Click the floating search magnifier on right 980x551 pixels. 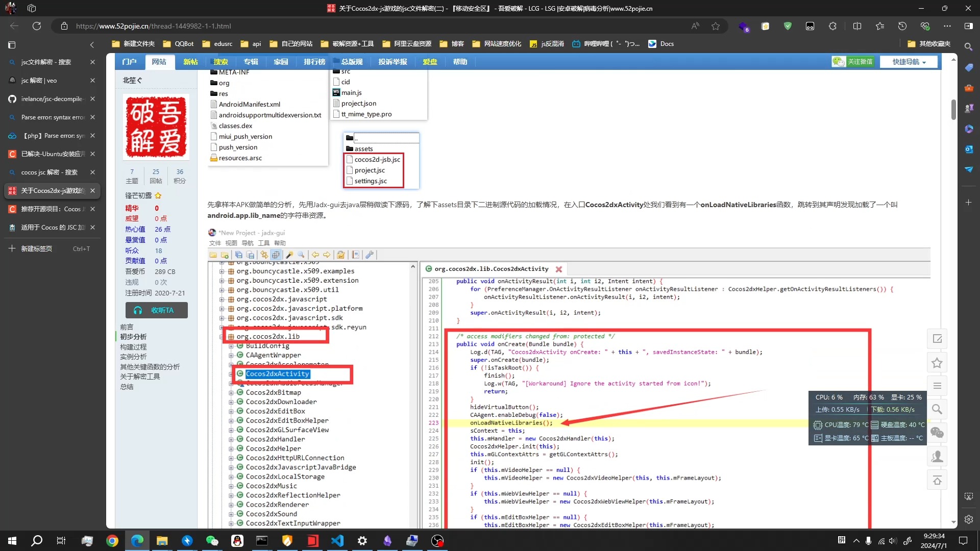point(937,409)
